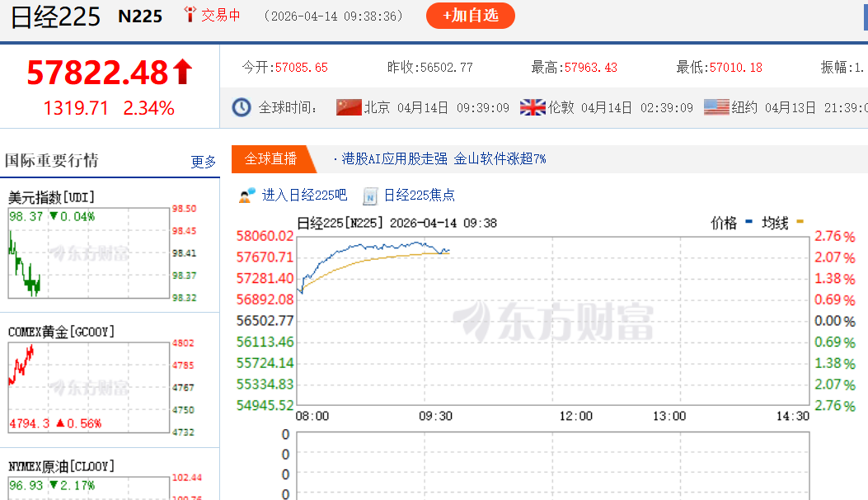The width and height of the screenshot is (868, 500).
Task: Open the COMEX黄金[GC00Y] quote title
Action: 61,332
